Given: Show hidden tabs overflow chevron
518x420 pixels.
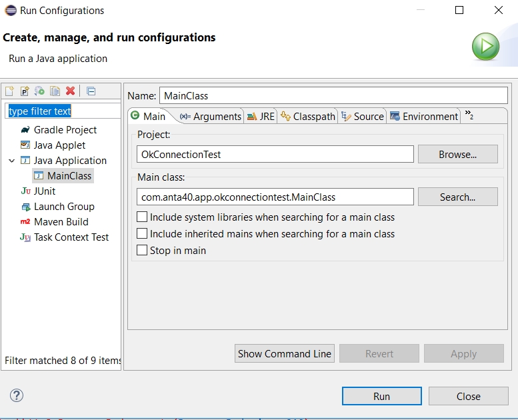Looking at the screenshot, I should point(469,115).
